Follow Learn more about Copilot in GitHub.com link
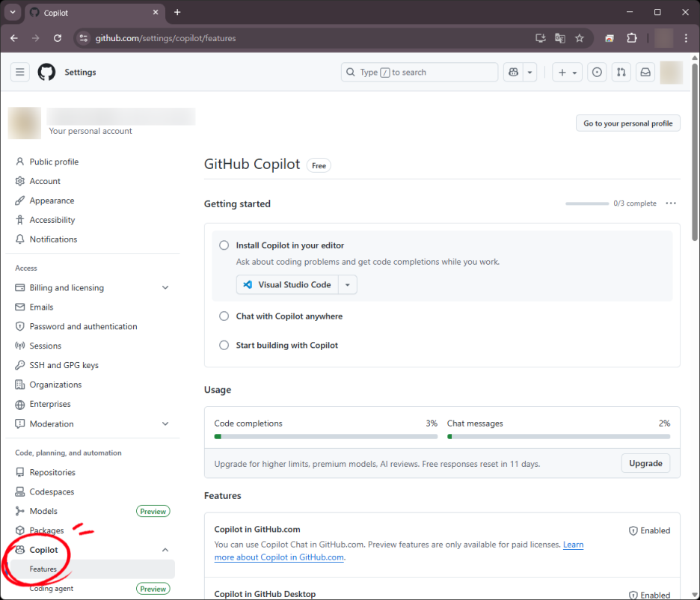The width and height of the screenshot is (700, 600). [x=399, y=551]
